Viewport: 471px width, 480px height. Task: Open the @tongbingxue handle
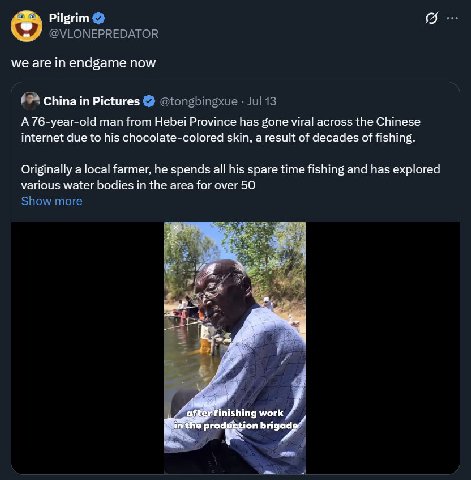point(199,101)
